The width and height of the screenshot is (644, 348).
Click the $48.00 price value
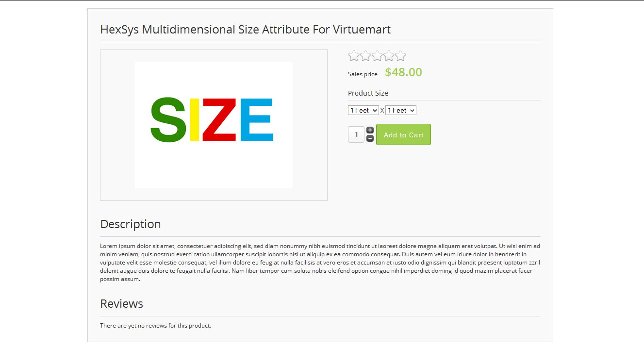click(x=403, y=72)
